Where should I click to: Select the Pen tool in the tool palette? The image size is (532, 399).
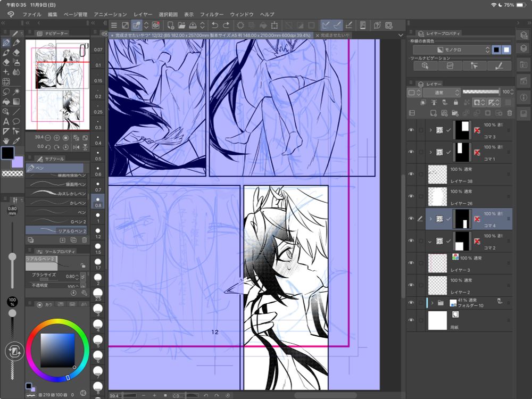[6, 43]
